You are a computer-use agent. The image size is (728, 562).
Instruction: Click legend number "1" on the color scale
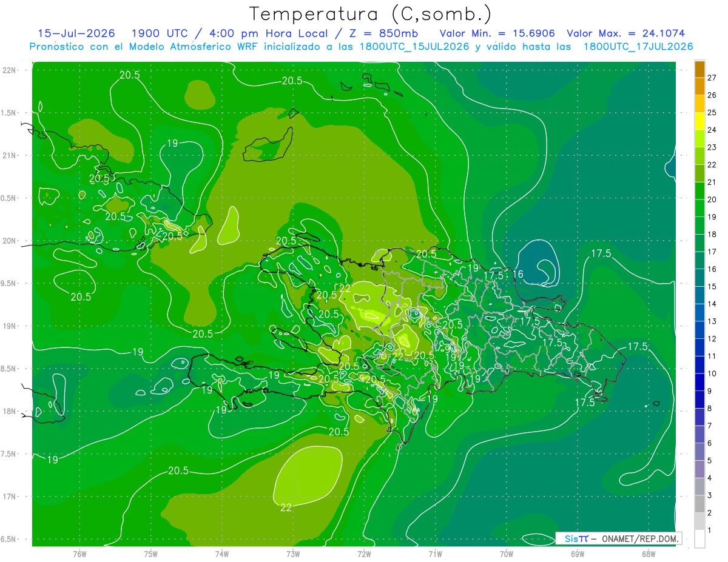tap(710, 530)
